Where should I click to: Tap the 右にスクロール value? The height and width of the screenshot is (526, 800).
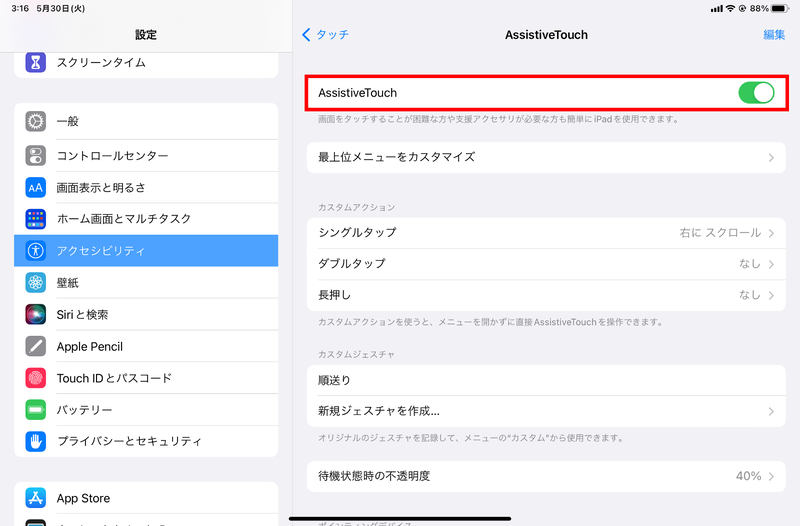(720, 233)
